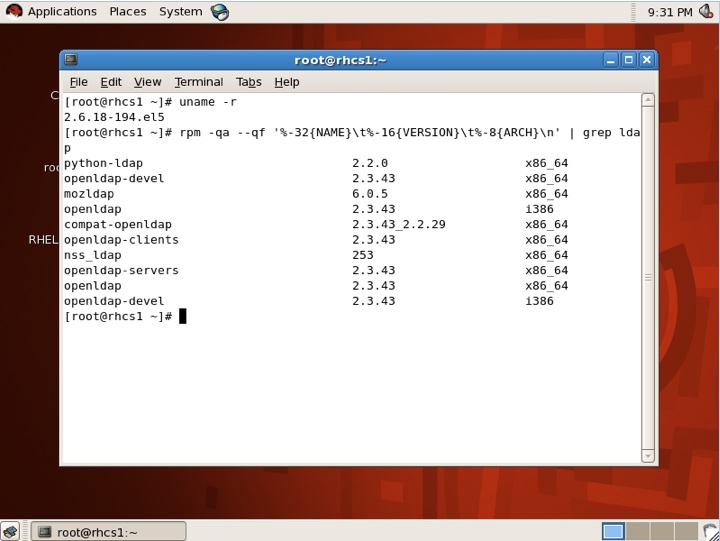
Task: Click the last shell prompt cursor
Action: (x=182, y=316)
